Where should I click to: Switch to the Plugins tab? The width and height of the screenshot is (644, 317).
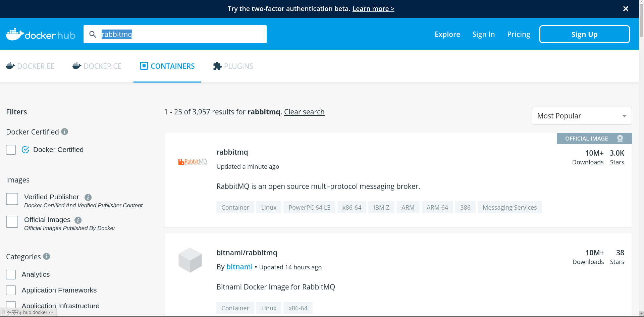[233, 66]
